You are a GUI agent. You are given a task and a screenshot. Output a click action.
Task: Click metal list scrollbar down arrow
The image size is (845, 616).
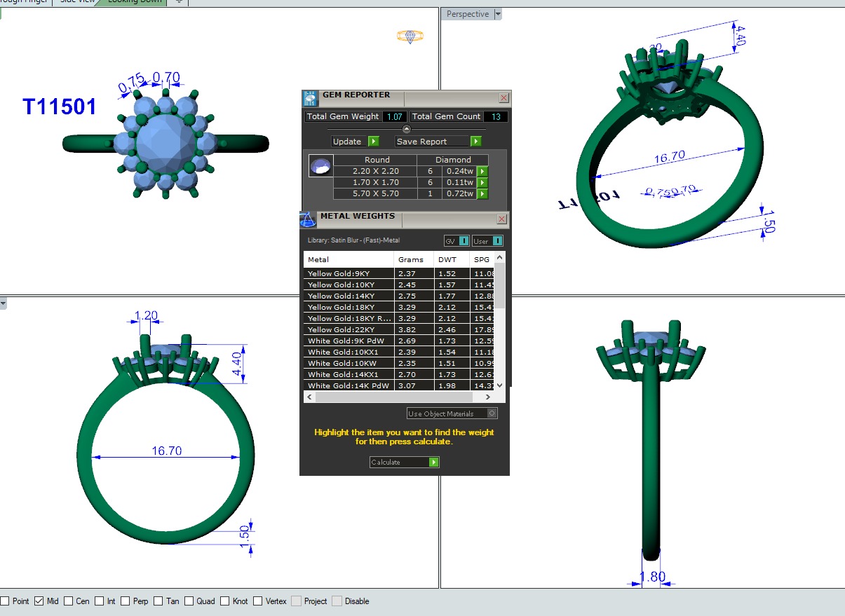pos(499,385)
